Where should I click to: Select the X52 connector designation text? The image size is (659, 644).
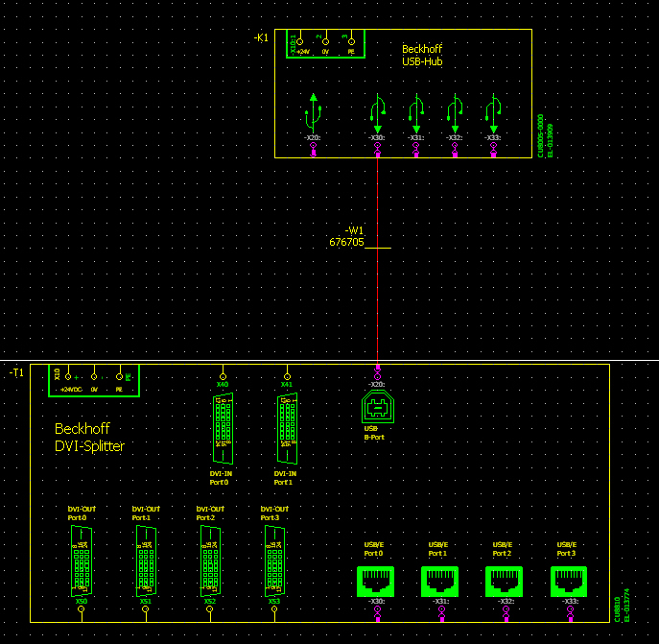210,601
